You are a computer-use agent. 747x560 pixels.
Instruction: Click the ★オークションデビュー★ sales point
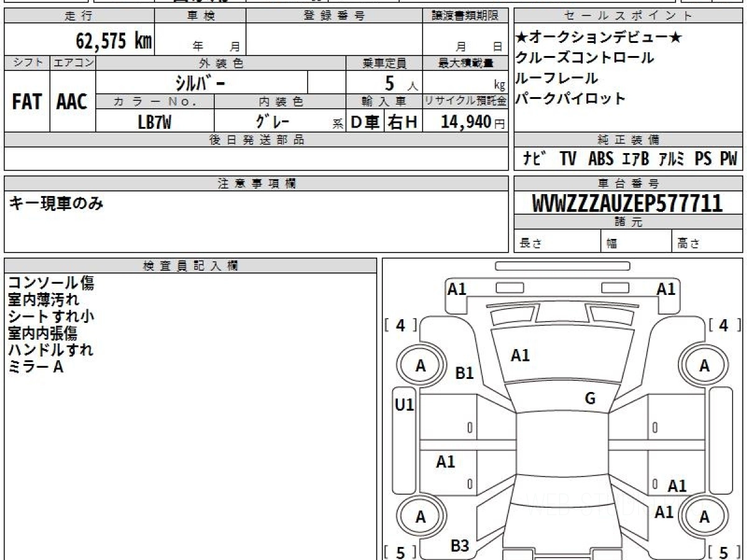[599, 39]
